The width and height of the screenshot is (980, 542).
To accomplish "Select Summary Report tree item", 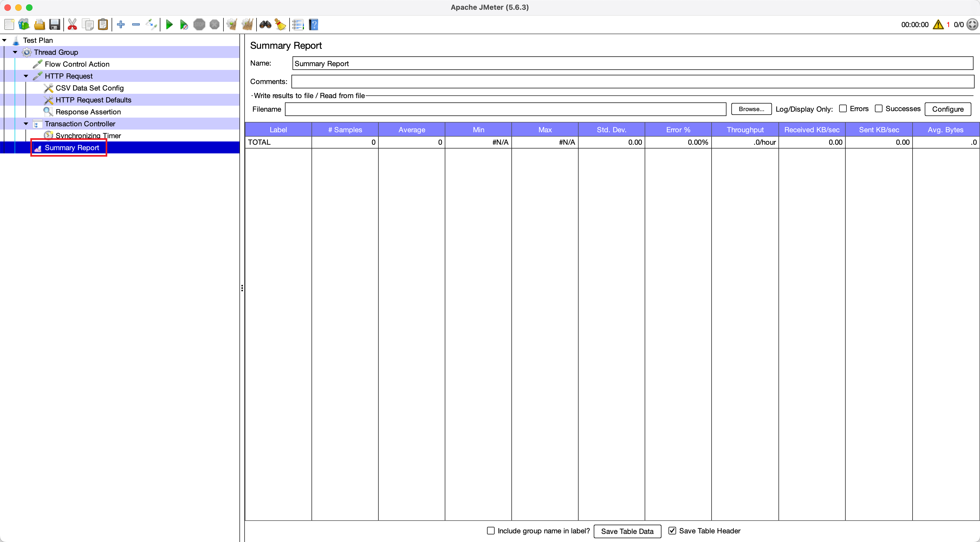I will coord(72,148).
